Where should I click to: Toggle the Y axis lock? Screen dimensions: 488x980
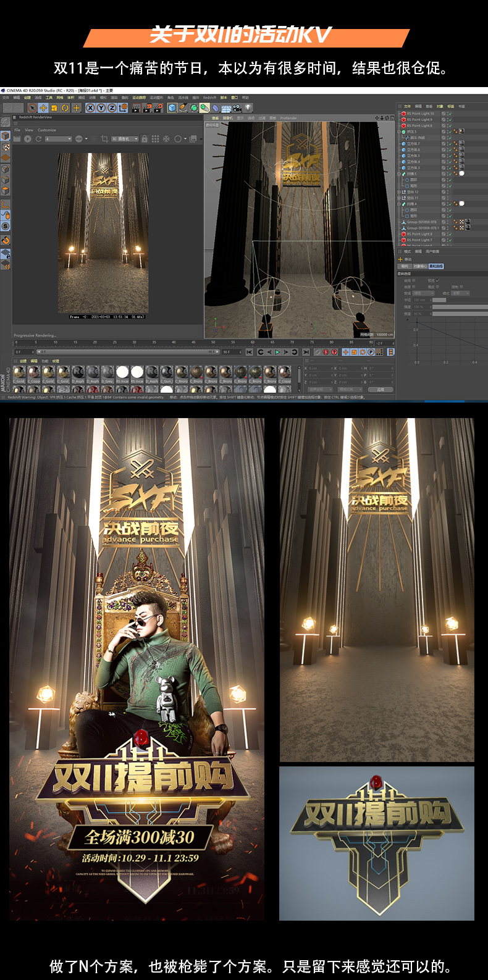(101, 107)
